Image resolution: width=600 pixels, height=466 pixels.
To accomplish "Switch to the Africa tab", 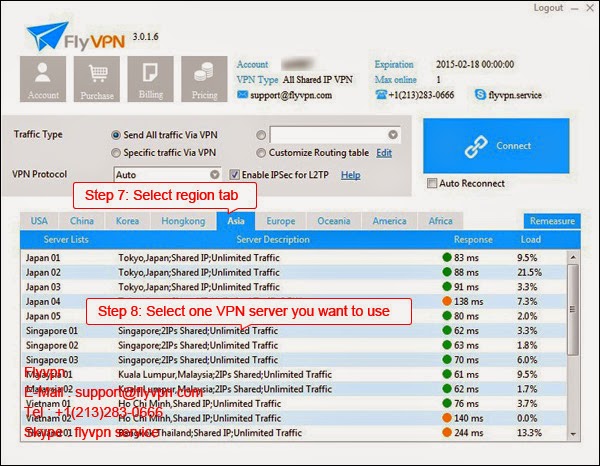I will pyautogui.click(x=440, y=221).
